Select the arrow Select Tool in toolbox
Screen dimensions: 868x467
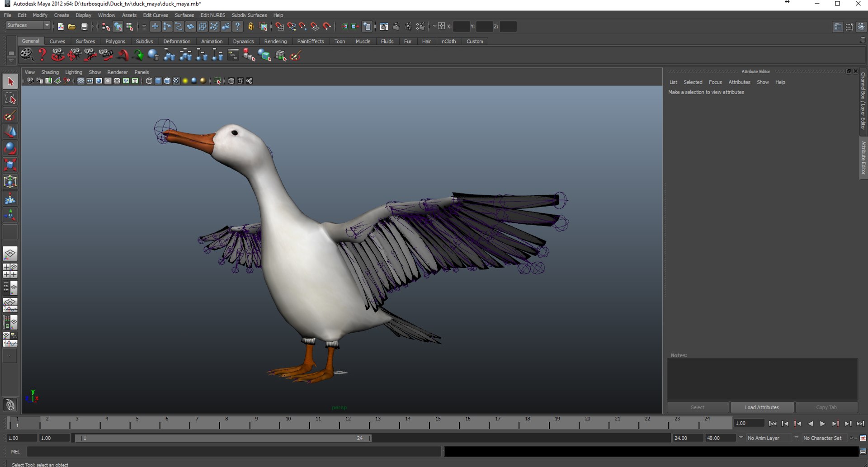(x=10, y=82)
